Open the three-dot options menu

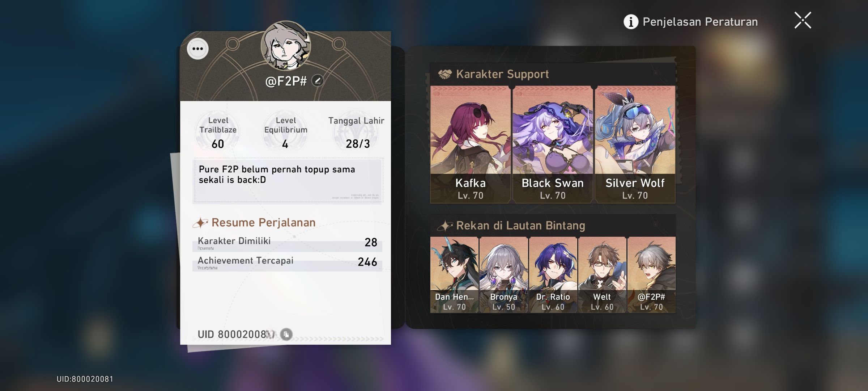(x=197, y=49)
